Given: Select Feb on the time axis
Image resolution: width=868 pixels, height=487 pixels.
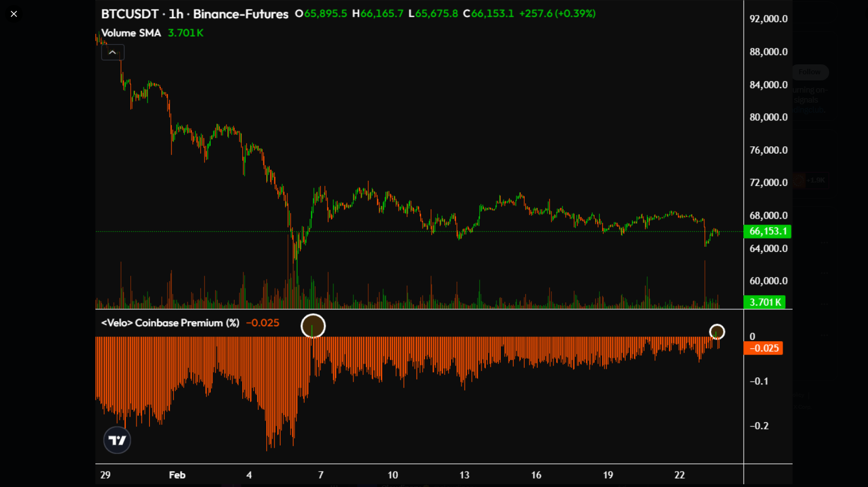Looking at the screenshot, I should (x=177, y=475).
